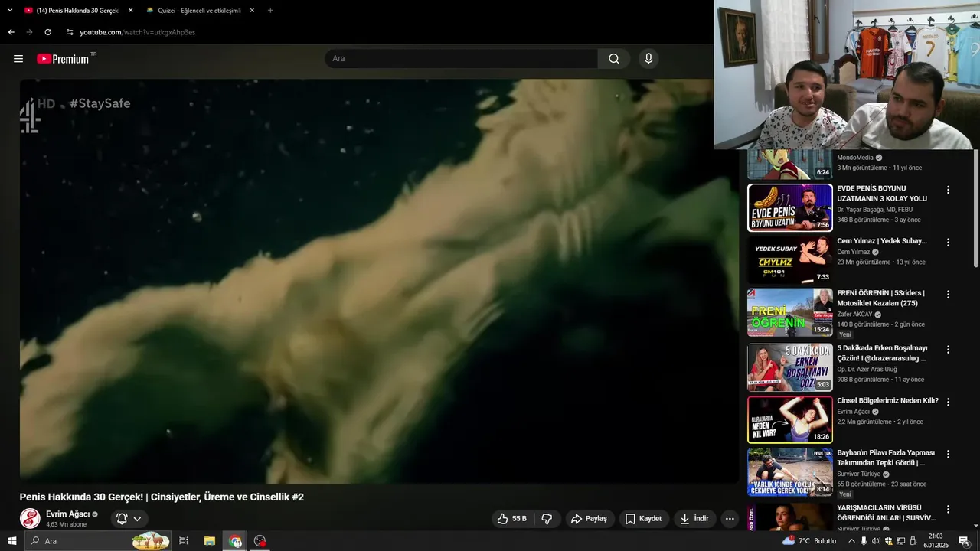980x551 pixels.
Task: Start voice search with microphone icon
Action: coord(648,59)
